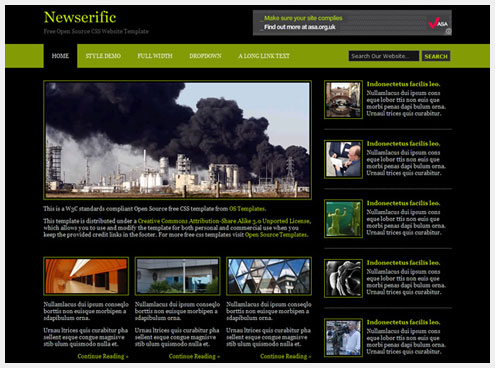Click the Search button
Screen dimensions: 495x368
point(436,56)
